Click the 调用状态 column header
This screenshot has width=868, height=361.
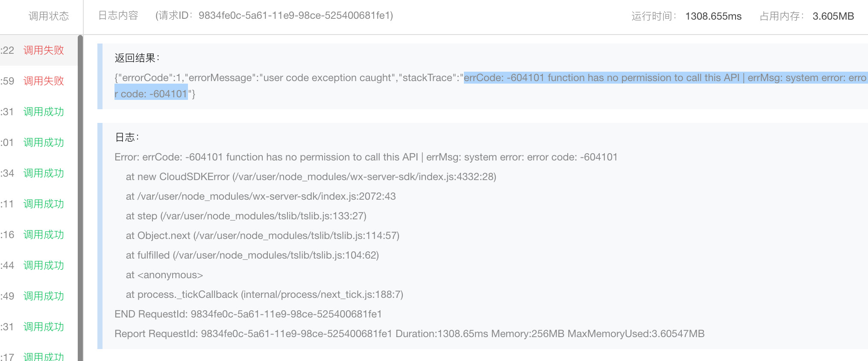[49, 16]
